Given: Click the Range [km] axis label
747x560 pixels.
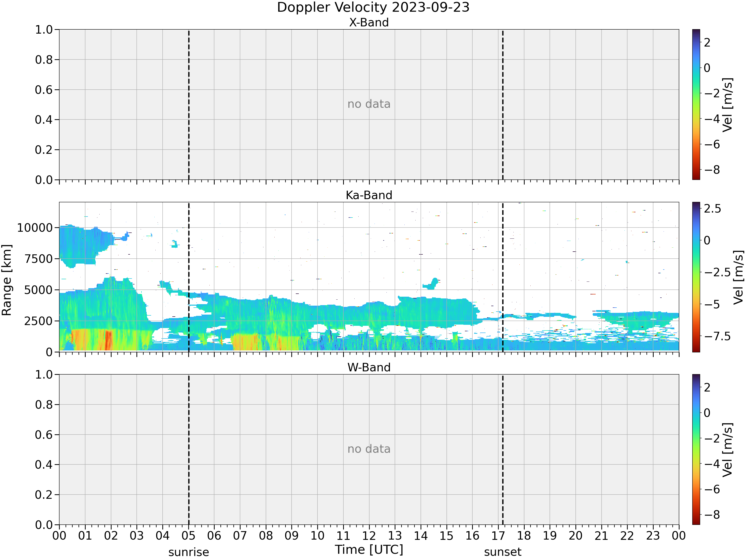Looking at the screenshot, I should pyautogui.click(x=7, y=280).
